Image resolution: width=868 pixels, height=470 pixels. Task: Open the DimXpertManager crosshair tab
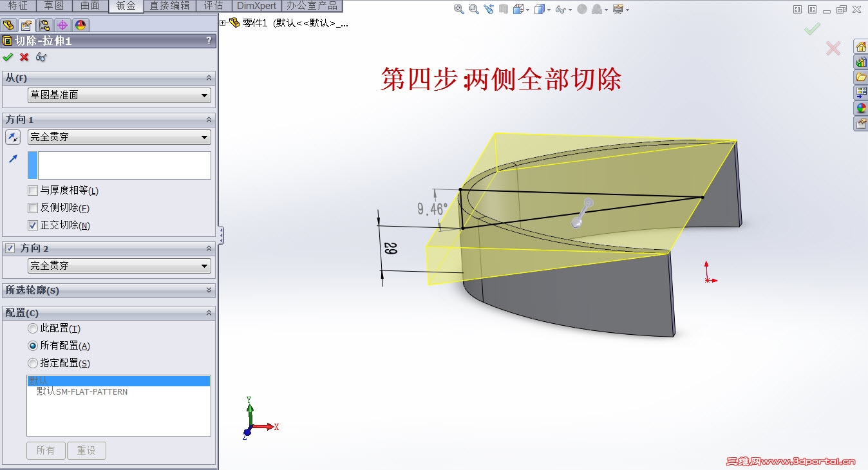62,25
